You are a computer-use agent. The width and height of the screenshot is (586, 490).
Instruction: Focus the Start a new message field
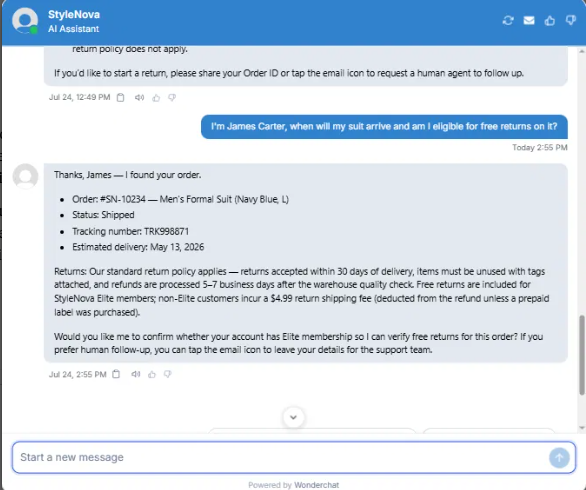click(x=280, y=457)
